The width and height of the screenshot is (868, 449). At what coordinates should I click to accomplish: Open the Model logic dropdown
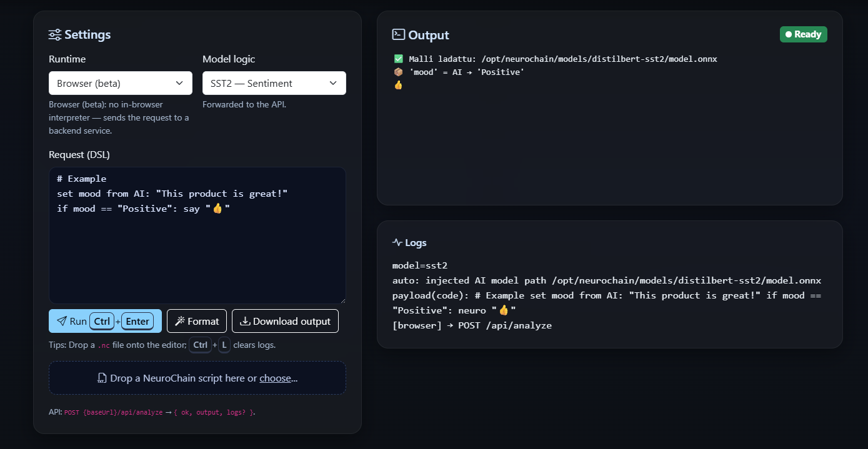pyautogui.click(x=274, y=82)
